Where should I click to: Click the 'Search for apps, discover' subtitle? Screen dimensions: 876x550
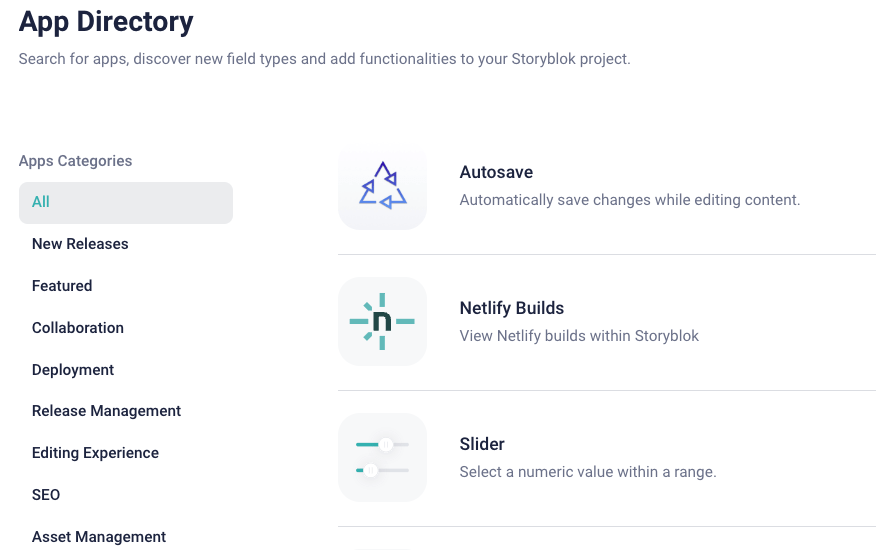coord(325,59)
